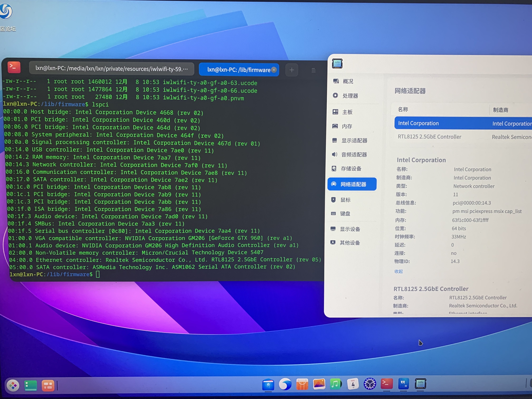This screenshot has width=532, height=399.
Task: Close the /lib/firmware terminal tab
Action: [274, 70]
